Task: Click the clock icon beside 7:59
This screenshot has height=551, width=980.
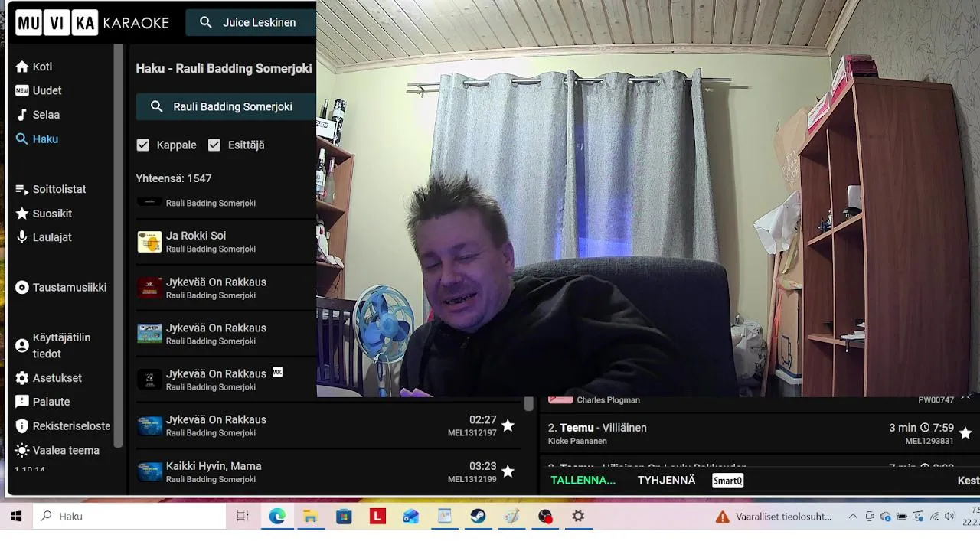Action: click(925, 428)
